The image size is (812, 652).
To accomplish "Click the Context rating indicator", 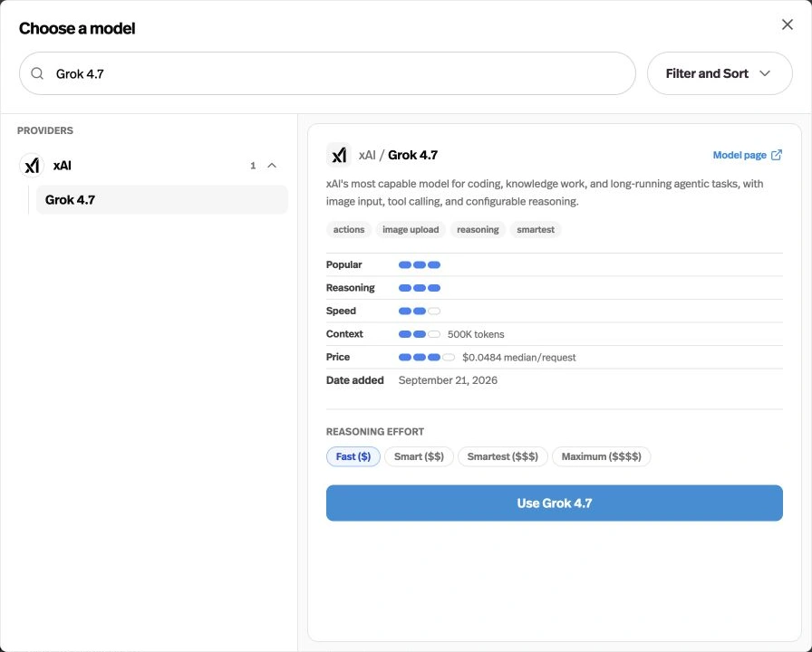I will (x=420, y=334).
